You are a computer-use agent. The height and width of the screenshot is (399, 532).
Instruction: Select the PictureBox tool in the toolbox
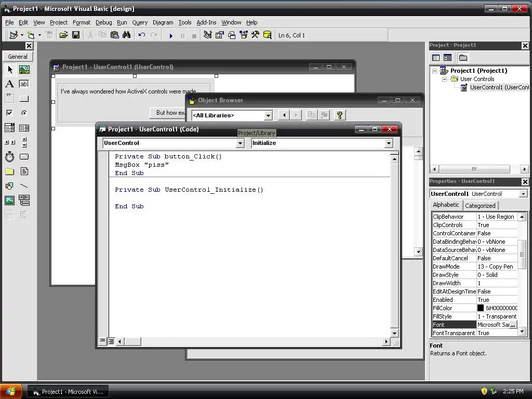tap(24, 70)
